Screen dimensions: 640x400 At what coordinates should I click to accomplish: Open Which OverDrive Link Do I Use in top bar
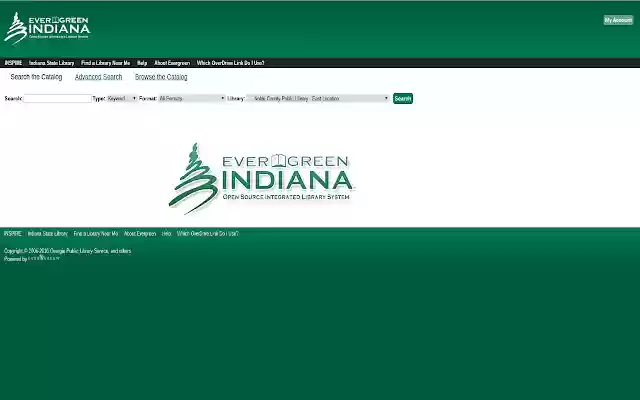tap(231, 63)
